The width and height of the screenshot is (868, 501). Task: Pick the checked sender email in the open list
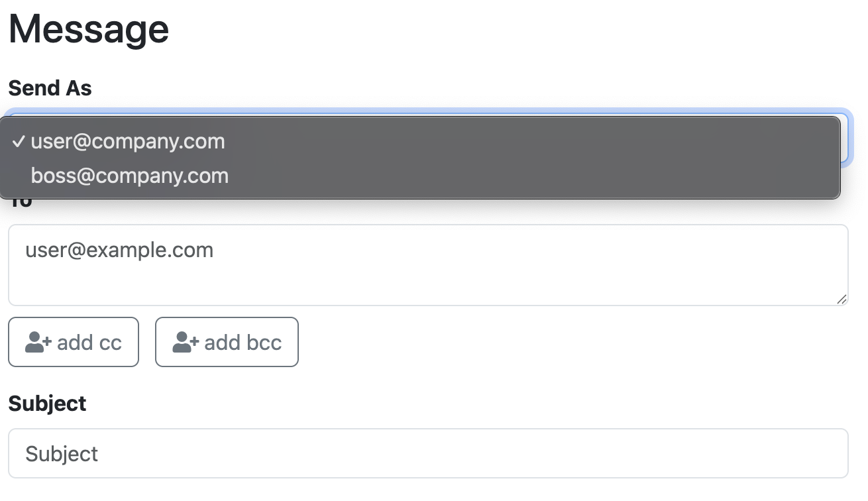tap(128, 141)
